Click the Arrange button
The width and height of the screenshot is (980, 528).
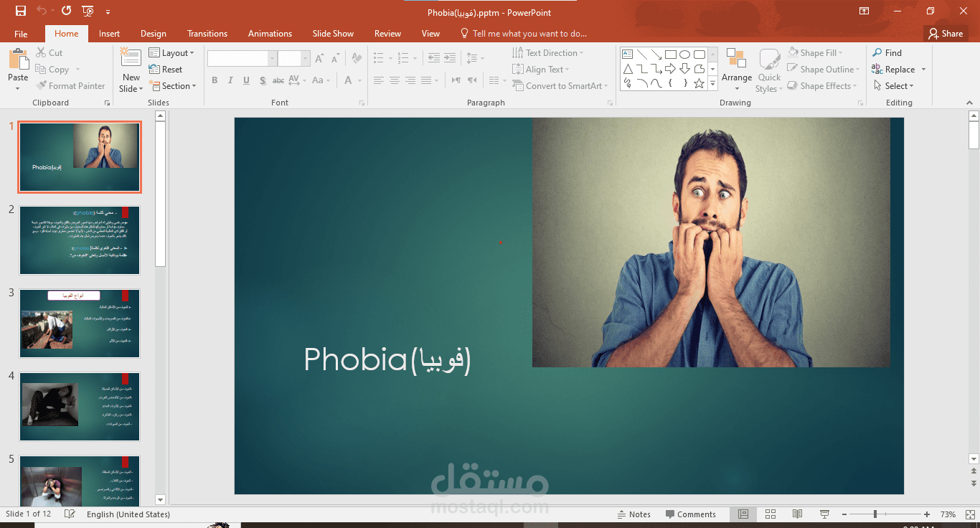coord(737,70)
